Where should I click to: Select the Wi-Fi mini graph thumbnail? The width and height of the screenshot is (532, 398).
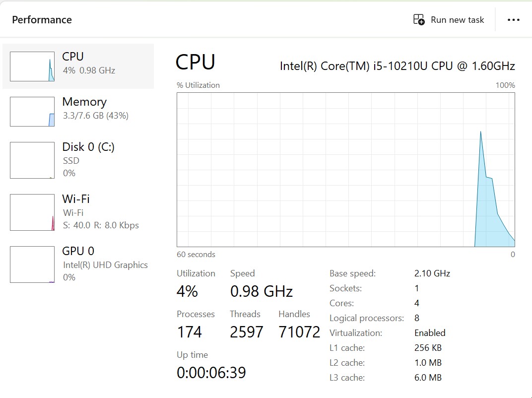(x=32, y=212)
